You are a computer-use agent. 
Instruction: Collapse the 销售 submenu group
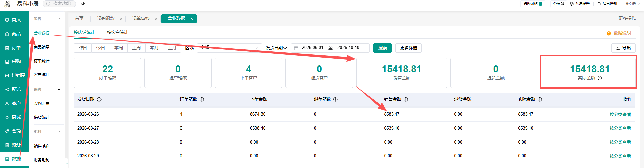59,19
